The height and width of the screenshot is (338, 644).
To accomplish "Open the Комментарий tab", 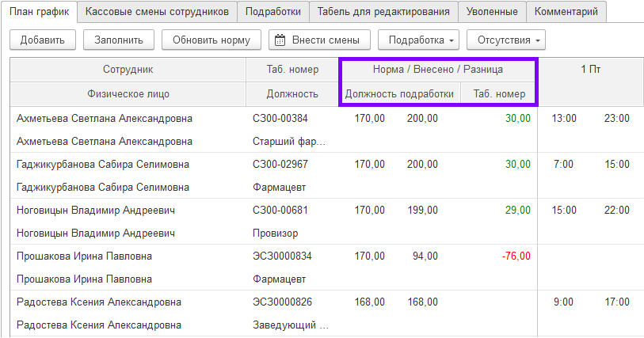I will point(567,12).
